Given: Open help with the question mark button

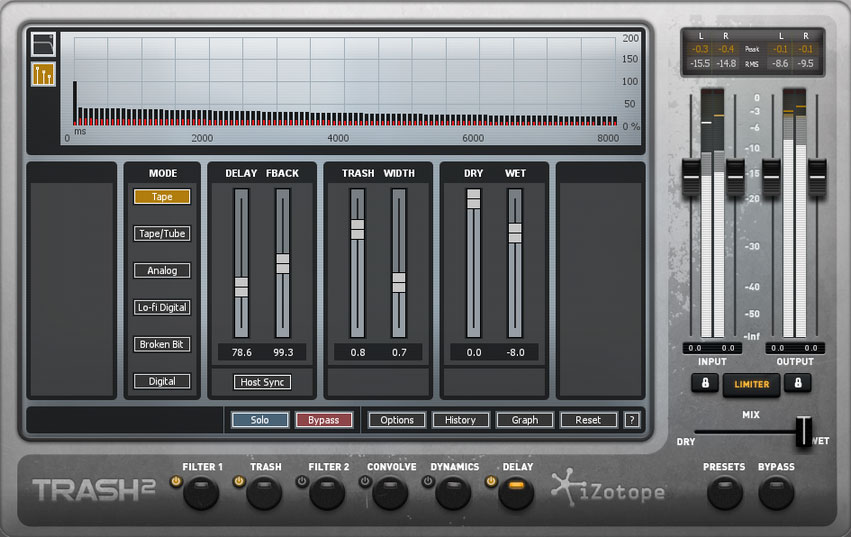Looking at the screenshot, I should (632, 420).
